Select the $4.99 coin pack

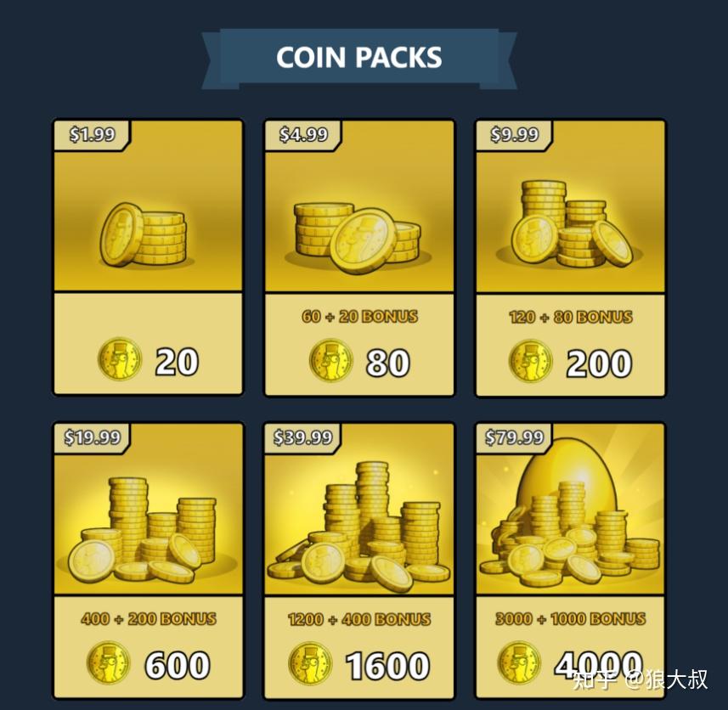pos(359,257)
